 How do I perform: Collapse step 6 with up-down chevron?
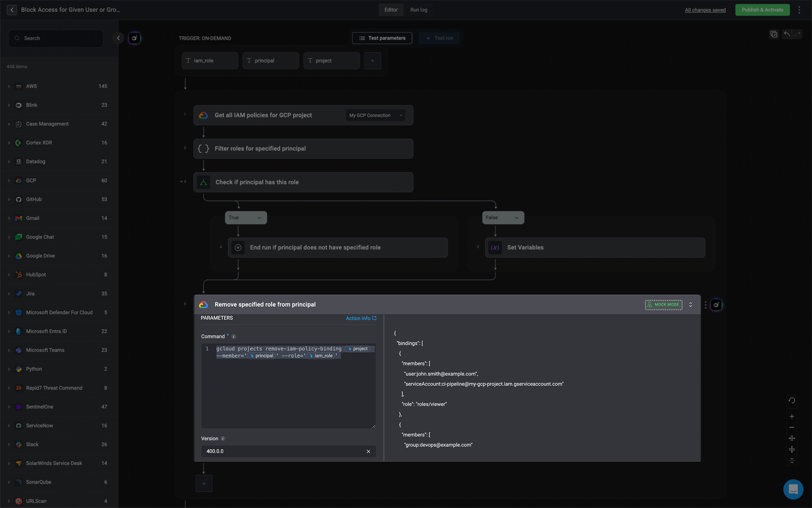pos(690,305)
